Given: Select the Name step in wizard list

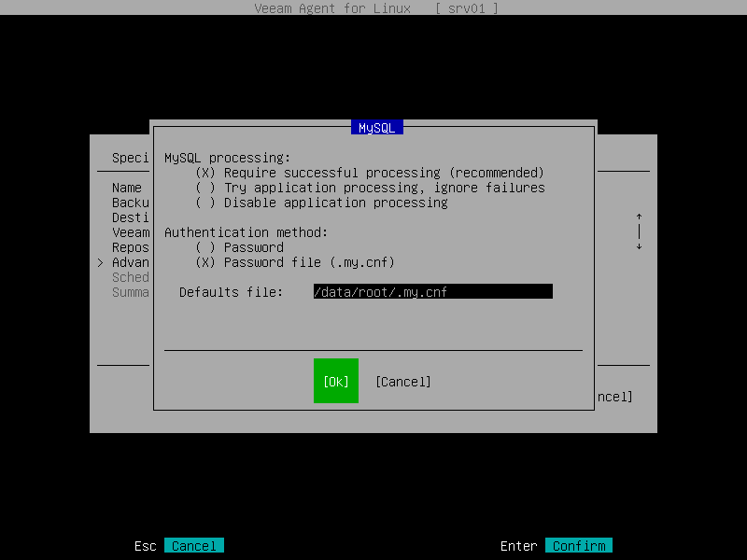Looking at the screenshot, I should point(127,188).
